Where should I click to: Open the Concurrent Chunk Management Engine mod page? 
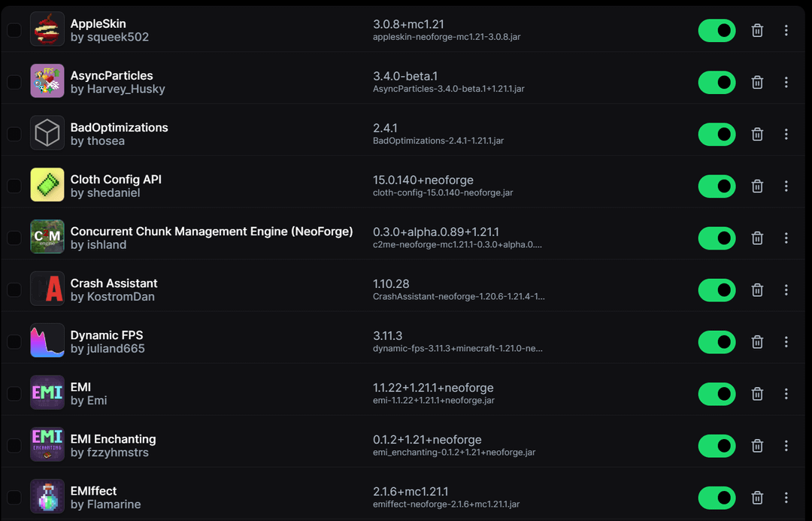tap(211, 232)
